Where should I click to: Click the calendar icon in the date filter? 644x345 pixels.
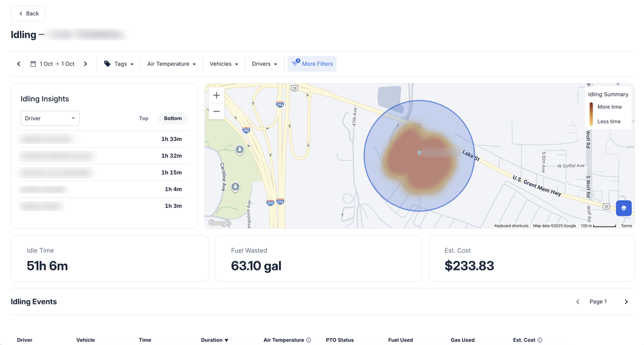point(34,64)
